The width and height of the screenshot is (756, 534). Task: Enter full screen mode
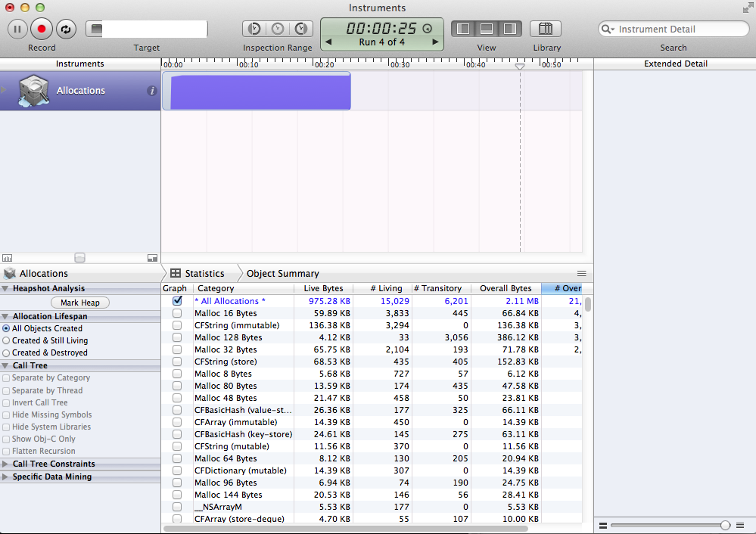click(x=748, y=8)
